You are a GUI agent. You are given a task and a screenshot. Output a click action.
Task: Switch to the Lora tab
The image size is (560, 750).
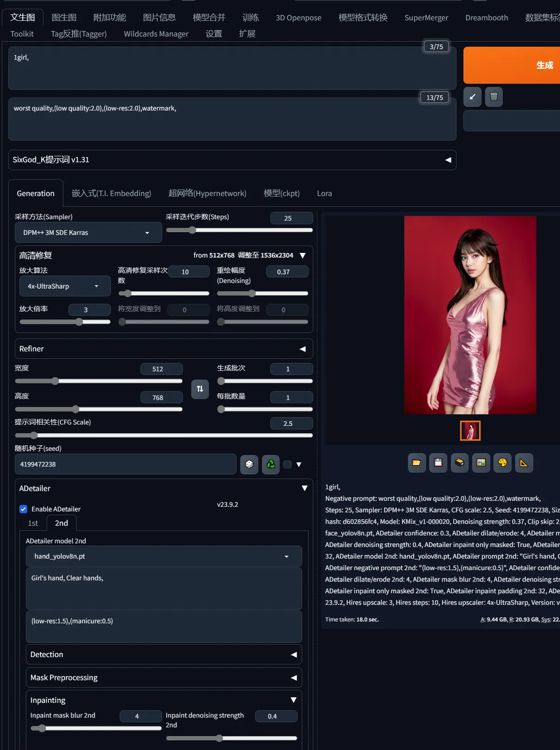(x=324, y=193)
